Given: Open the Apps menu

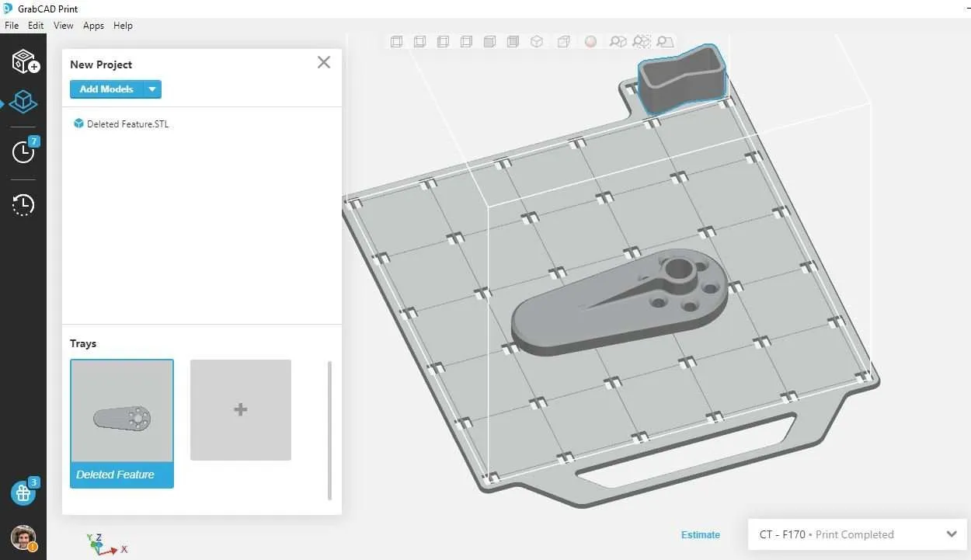Looking at the screenshot, I should 93,26.
